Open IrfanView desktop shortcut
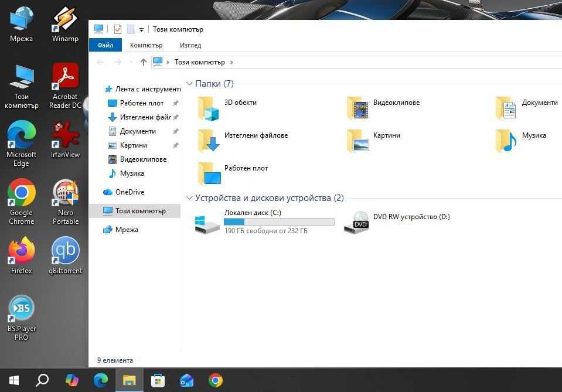 tap(65, 139)
